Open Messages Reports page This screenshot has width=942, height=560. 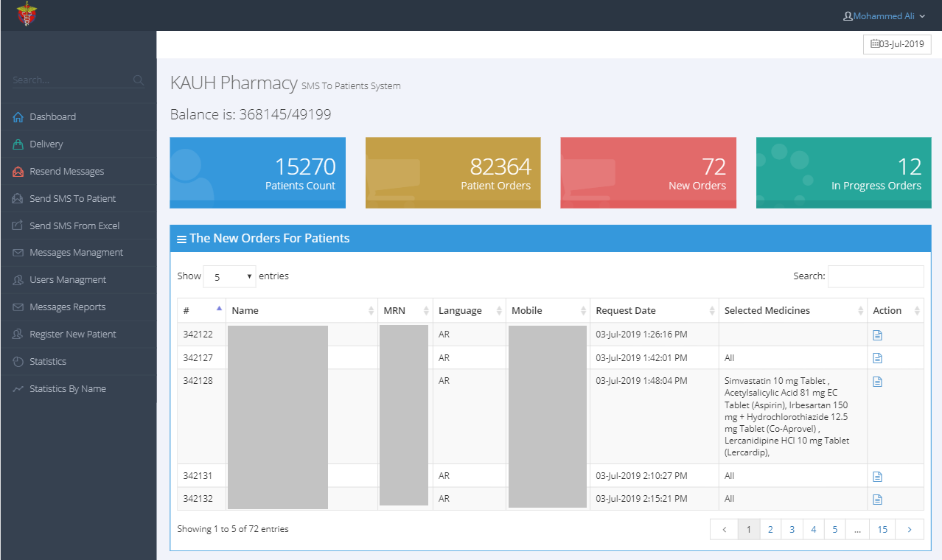(78, 307)
